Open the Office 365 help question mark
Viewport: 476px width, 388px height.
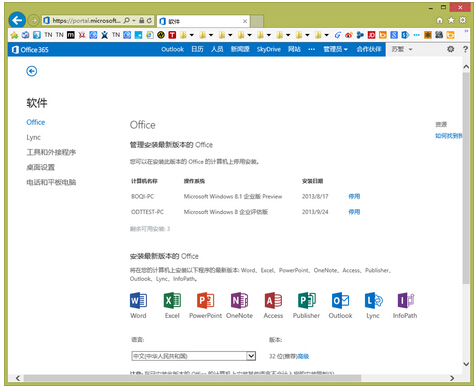pyautogui.click(x=465, y=49)
